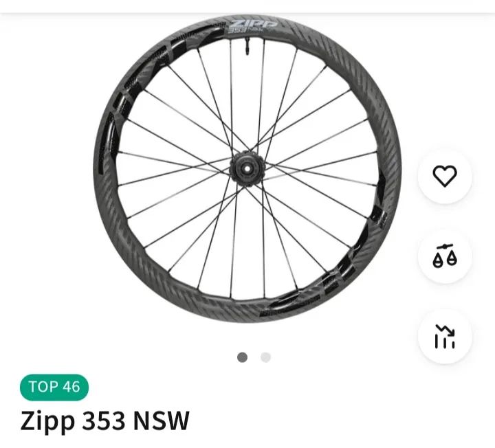Click the ZIPP logo on the rim

point(254,25)
